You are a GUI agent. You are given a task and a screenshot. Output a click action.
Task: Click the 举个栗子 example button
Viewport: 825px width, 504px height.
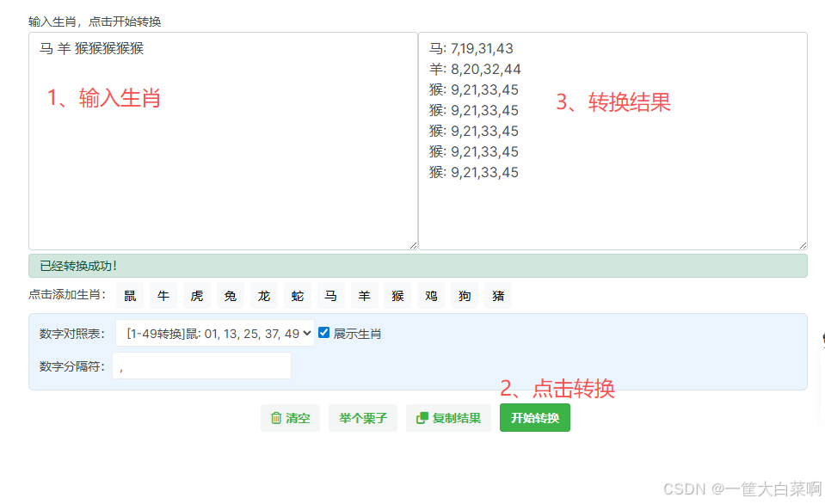click(362, 418)
